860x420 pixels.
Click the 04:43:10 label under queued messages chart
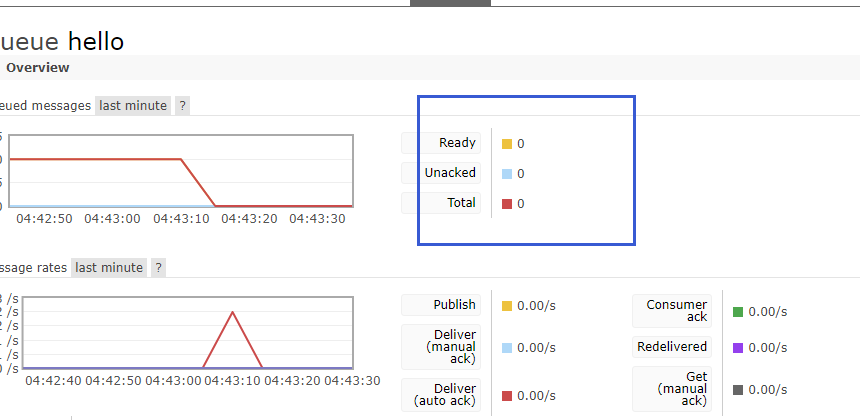point(181,219)
